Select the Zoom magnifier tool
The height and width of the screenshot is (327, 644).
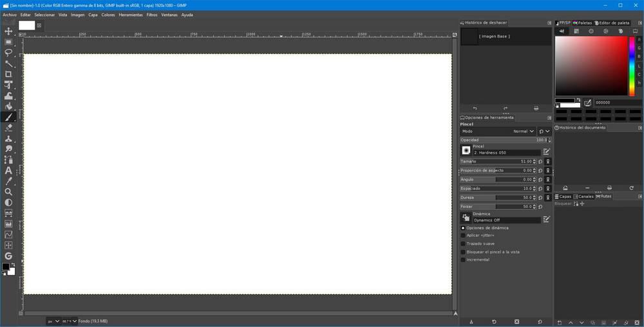click(8, 192)
